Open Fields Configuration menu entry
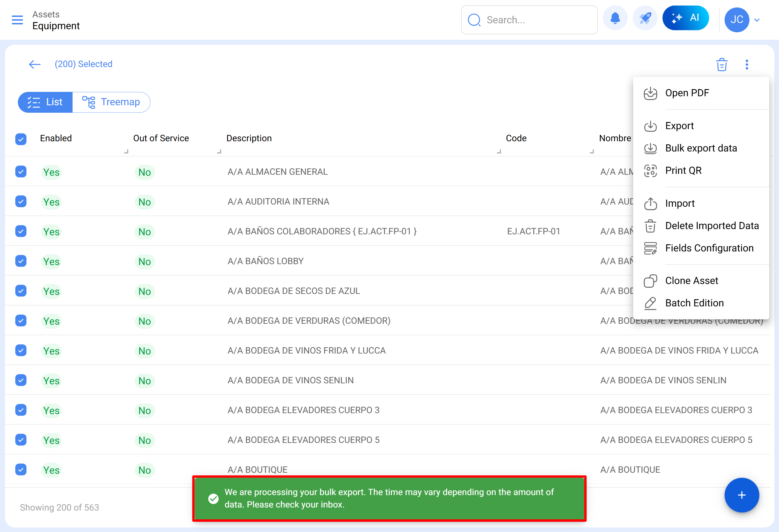Viewport: 779px width, 532px height. click(709, 248)
